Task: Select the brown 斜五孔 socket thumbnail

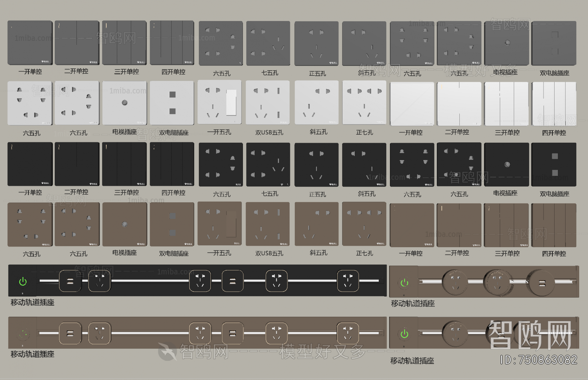Action: click(316, 224)
